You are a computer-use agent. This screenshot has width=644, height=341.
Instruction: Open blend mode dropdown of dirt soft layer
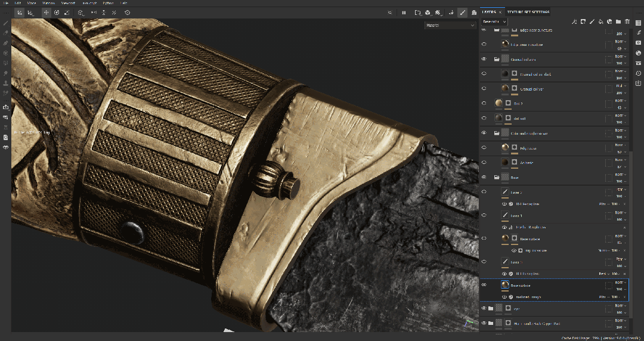(620, 116)
